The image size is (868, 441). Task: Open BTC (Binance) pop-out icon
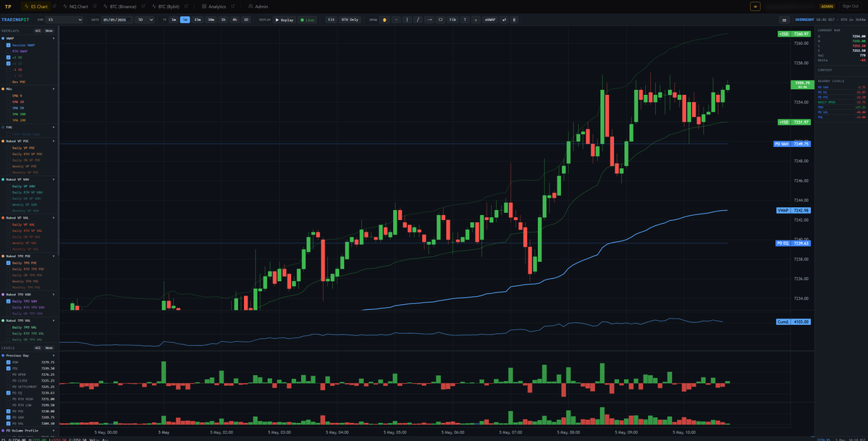(143, 6)
